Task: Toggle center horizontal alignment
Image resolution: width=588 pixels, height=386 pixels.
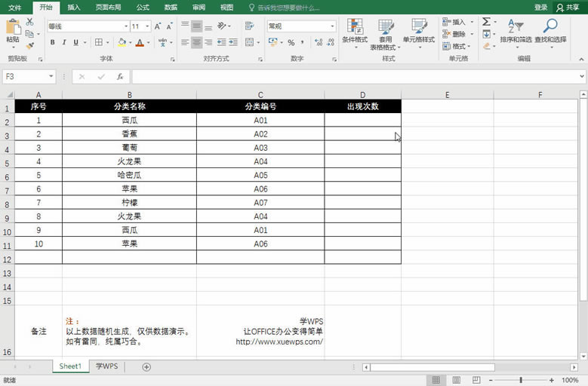Action: pyautogui.click(x=196, y=42)
